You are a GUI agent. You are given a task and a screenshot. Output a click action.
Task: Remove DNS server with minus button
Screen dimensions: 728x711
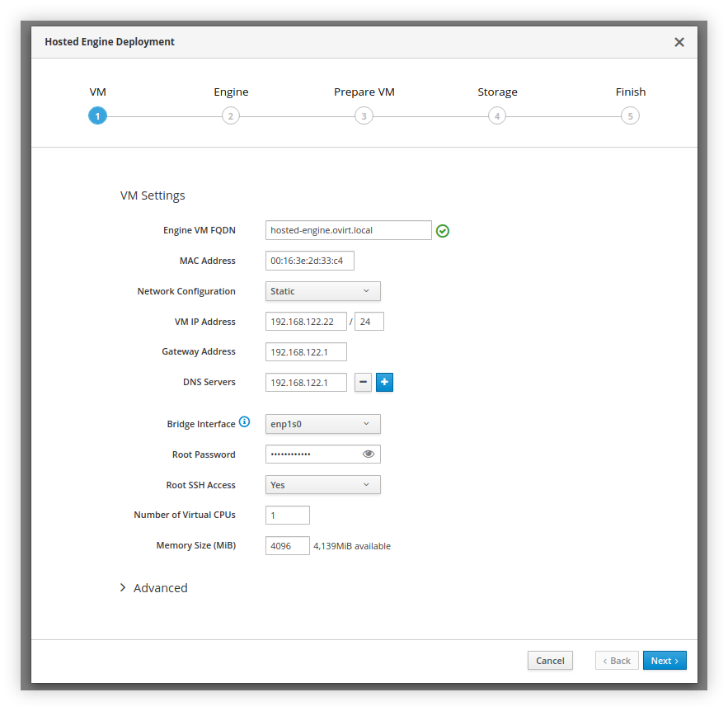pos(363,383)
